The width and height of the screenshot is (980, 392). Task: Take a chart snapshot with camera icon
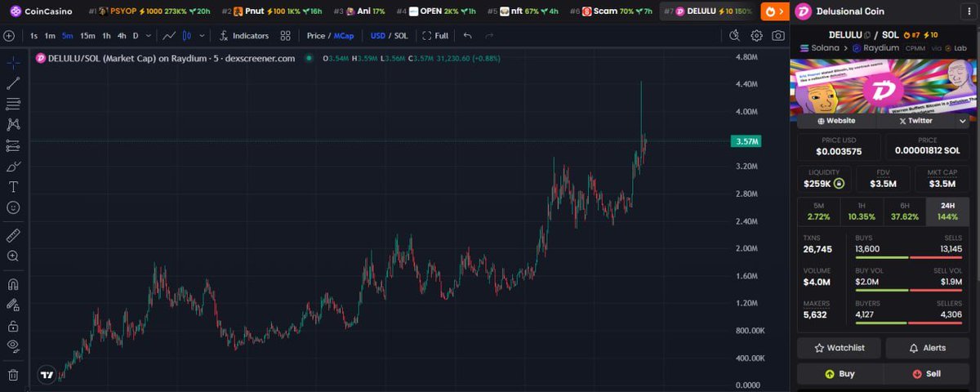tap(778, 36)
